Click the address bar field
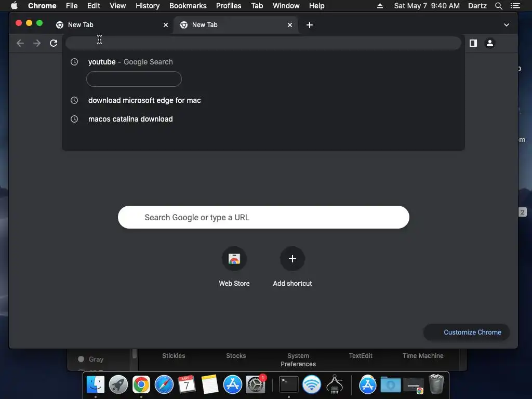 coord(263,43)
